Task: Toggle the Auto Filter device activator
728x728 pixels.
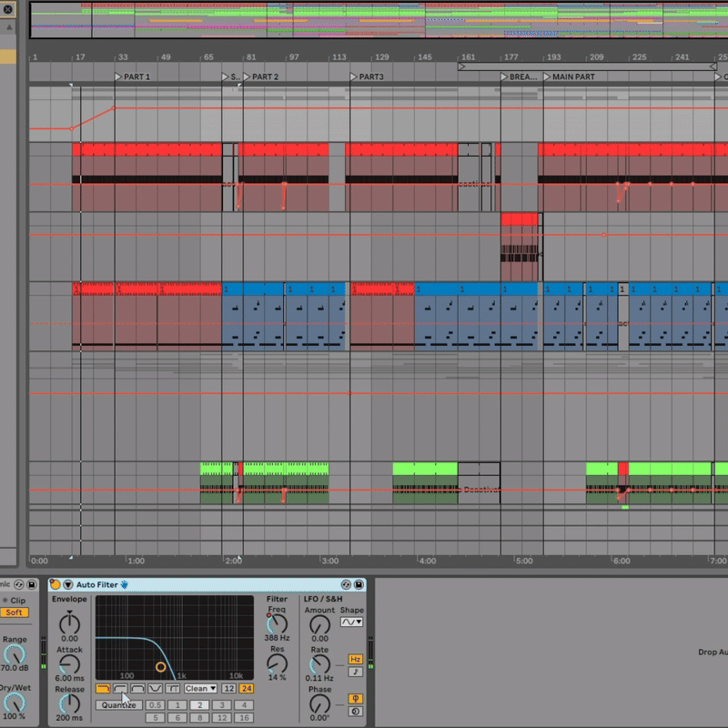Action: (x=56, y=584)
